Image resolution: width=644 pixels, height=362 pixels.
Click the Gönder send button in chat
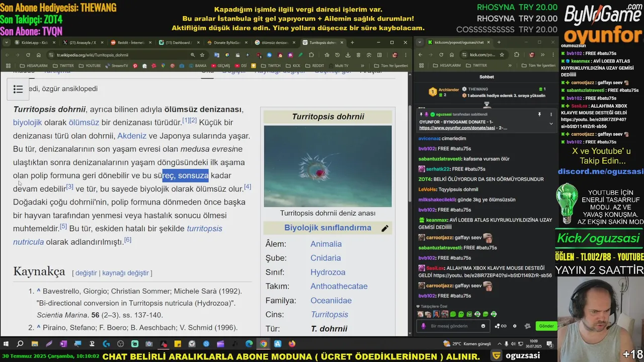(546, 326)
